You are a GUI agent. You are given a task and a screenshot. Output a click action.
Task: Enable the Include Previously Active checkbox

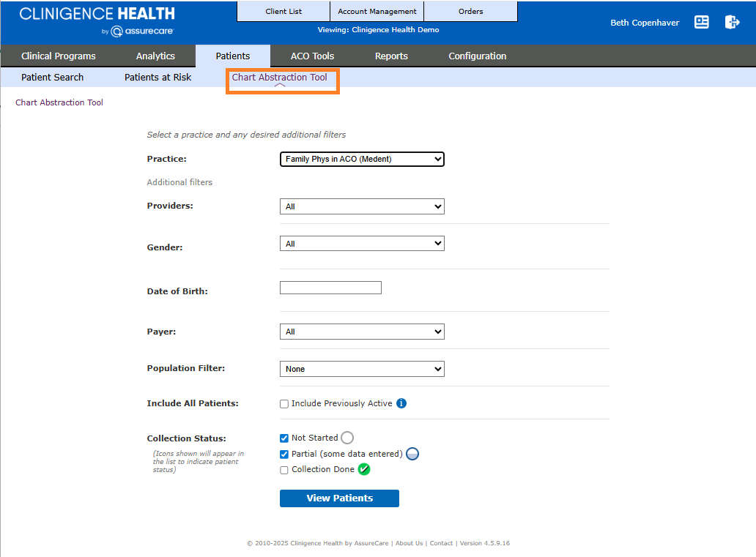284,404
